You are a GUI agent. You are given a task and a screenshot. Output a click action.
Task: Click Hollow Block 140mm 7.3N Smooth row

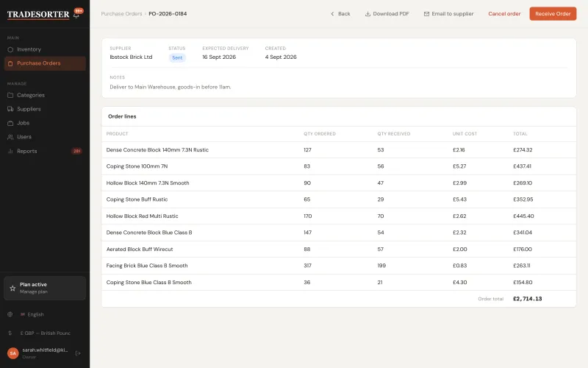click(339, 183)
